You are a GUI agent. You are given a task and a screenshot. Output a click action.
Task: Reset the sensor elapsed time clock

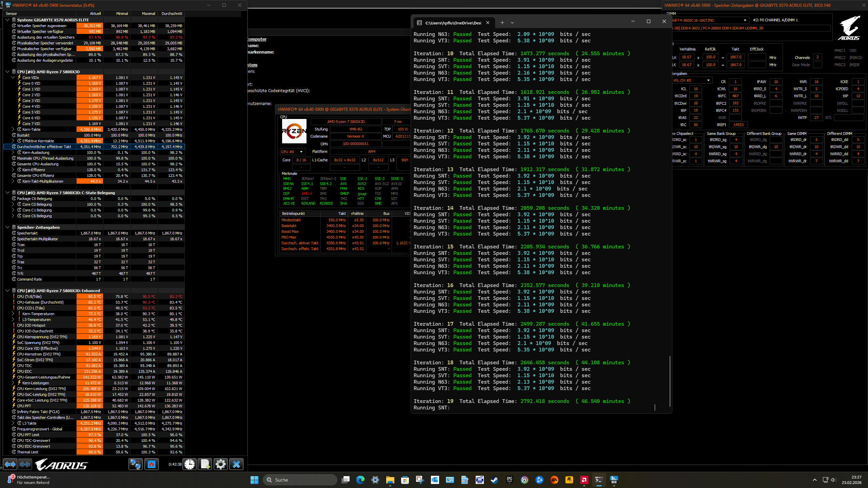[190, 464]
